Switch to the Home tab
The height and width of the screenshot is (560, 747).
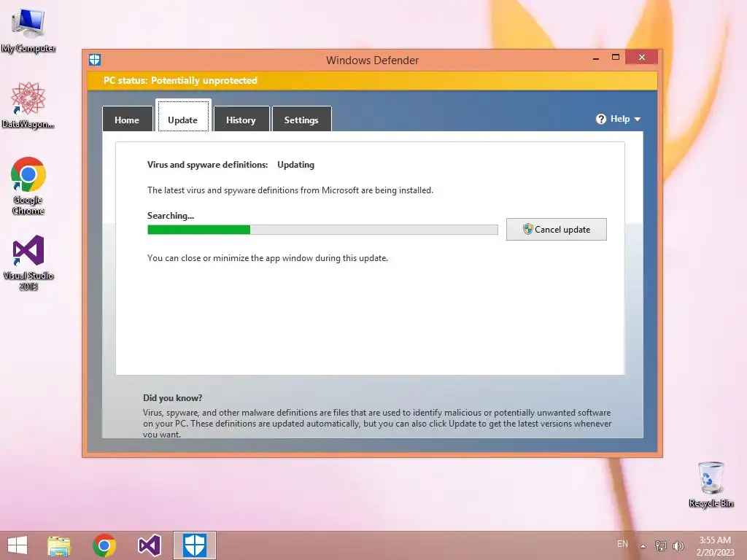127,120
